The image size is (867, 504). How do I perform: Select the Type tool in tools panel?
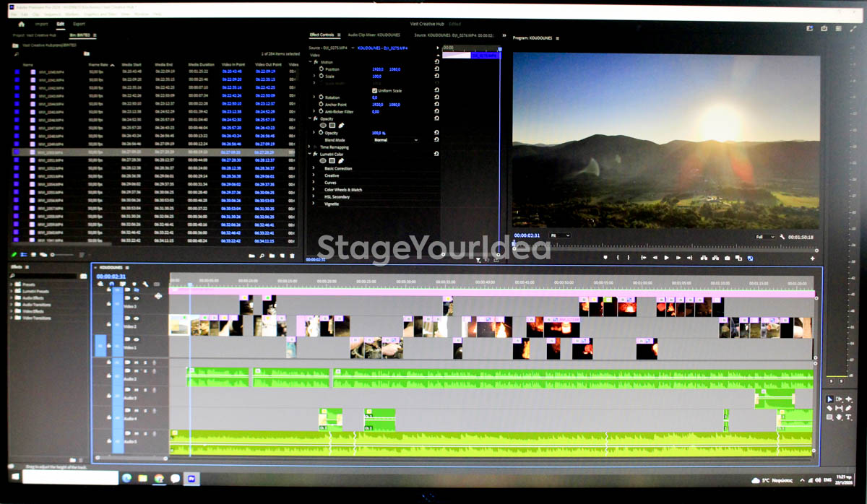coord(848,417)
